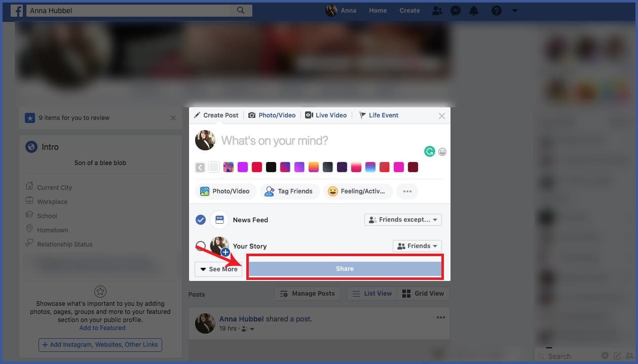Select the Your Story radio circle

tap(201, 246)
